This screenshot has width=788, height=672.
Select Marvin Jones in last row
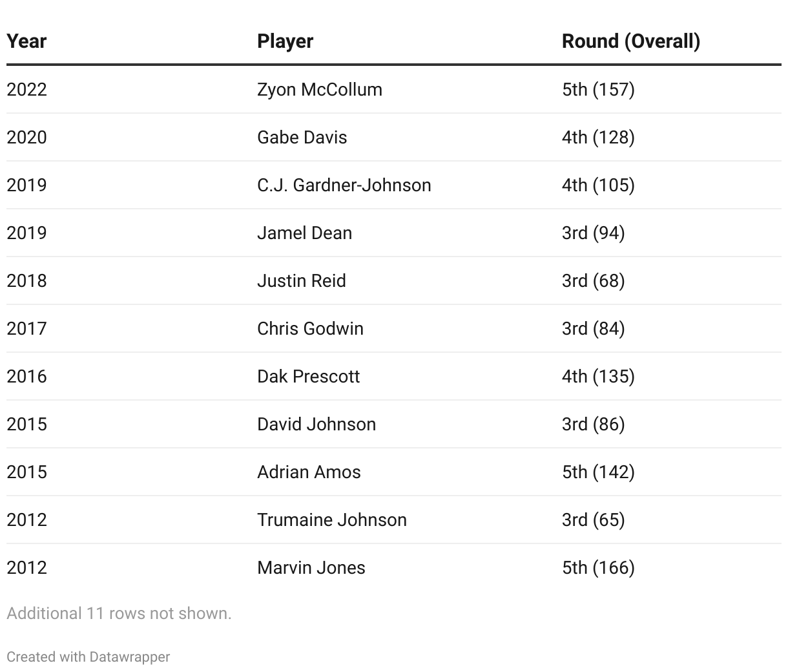coord(311,567)
